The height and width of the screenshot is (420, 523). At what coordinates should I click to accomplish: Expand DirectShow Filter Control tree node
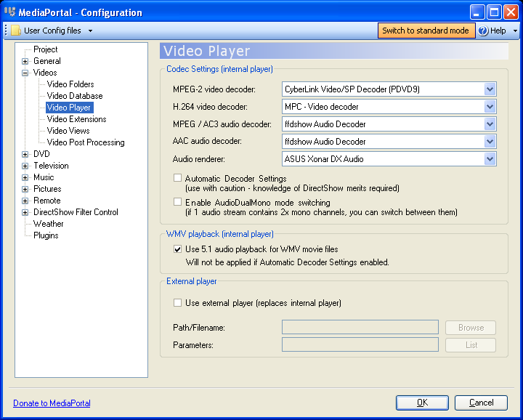coord(25,212)
